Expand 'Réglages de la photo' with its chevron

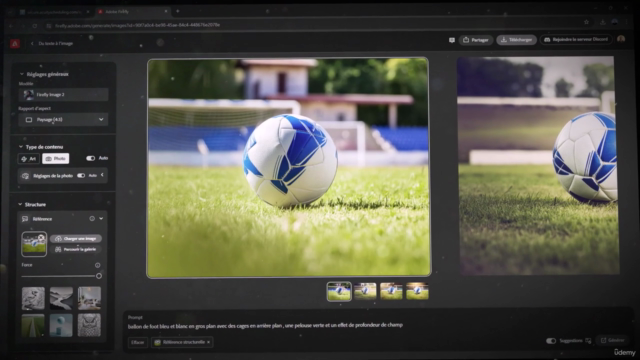click(x=102, y=175)
